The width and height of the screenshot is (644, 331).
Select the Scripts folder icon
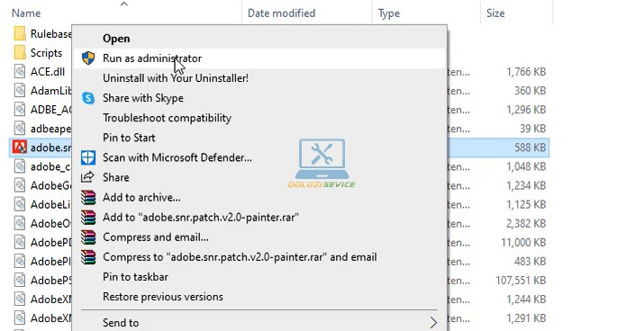pyautogui.click(x=20, y=52)
